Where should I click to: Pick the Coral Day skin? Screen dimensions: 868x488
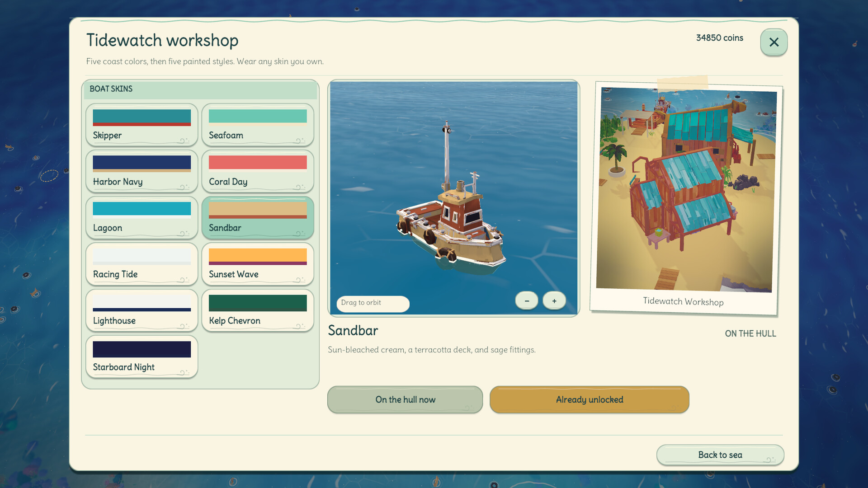click(258, 171)
